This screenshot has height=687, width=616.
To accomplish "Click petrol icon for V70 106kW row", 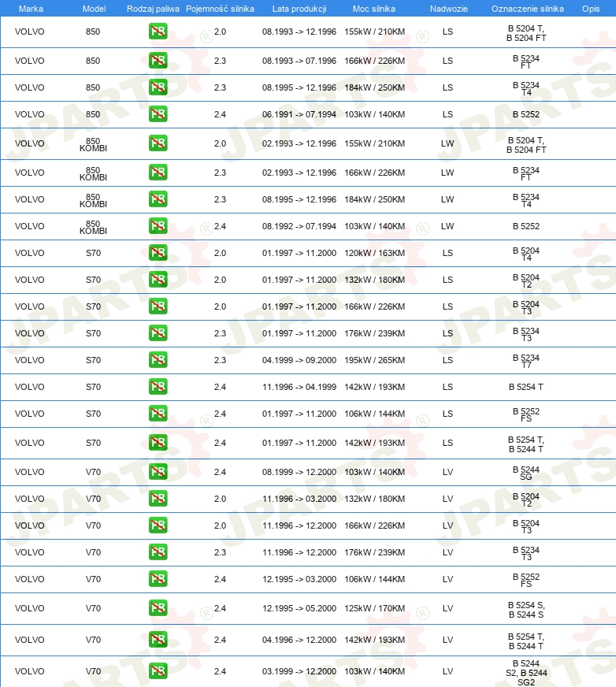I will 158,579.
